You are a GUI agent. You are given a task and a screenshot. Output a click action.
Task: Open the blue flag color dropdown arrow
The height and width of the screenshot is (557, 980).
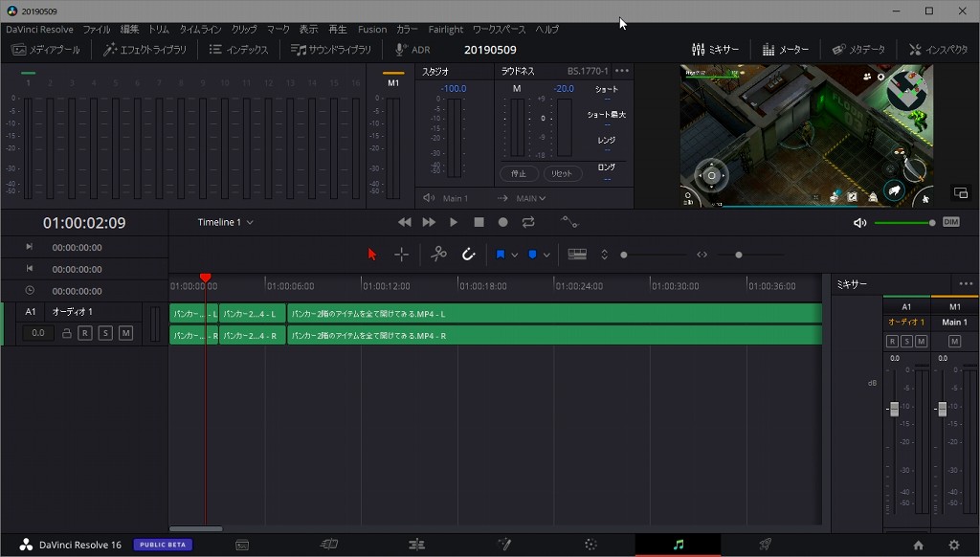(515, 255)
